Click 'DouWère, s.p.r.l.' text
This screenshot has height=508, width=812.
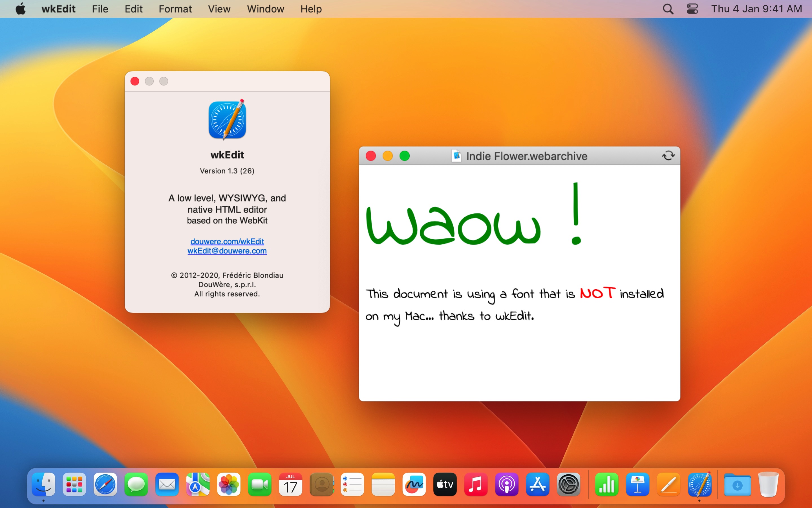coord(227,284)
